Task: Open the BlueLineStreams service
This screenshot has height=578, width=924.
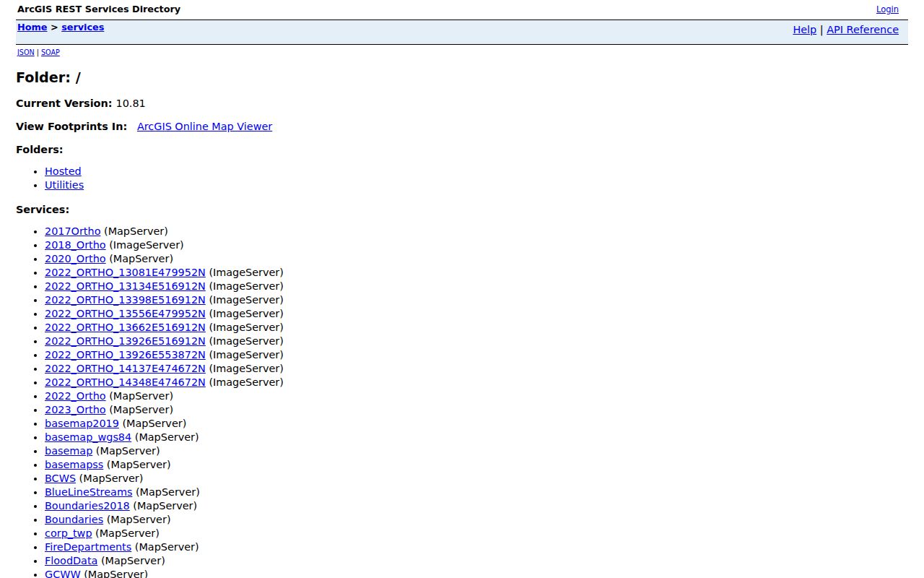Action: (89, 492)
